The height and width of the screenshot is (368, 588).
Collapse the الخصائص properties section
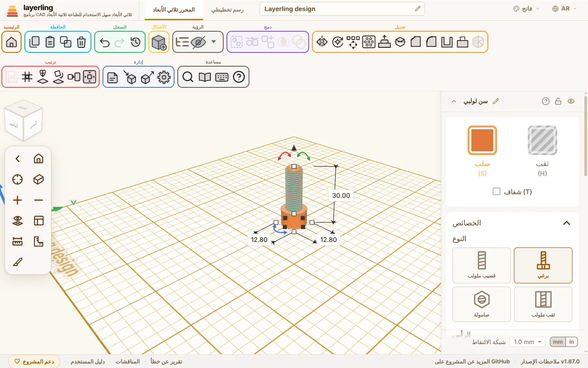pos(566,223)
